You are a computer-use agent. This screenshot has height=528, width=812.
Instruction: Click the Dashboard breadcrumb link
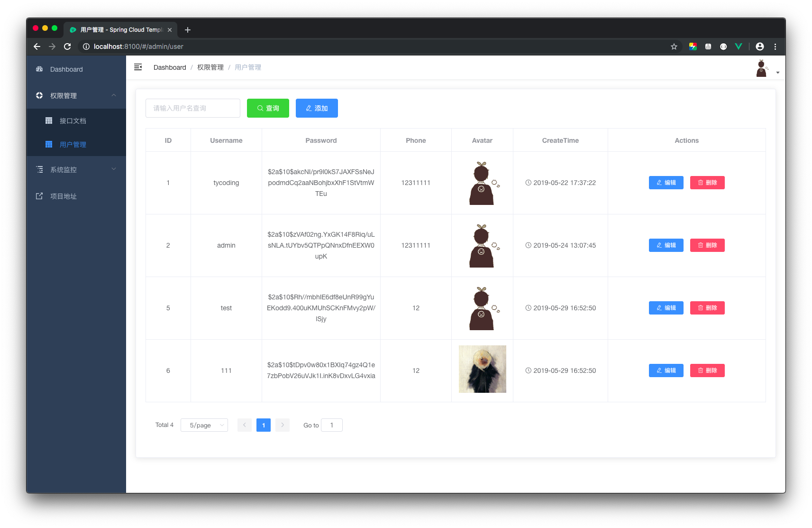(x=170, y=67)
